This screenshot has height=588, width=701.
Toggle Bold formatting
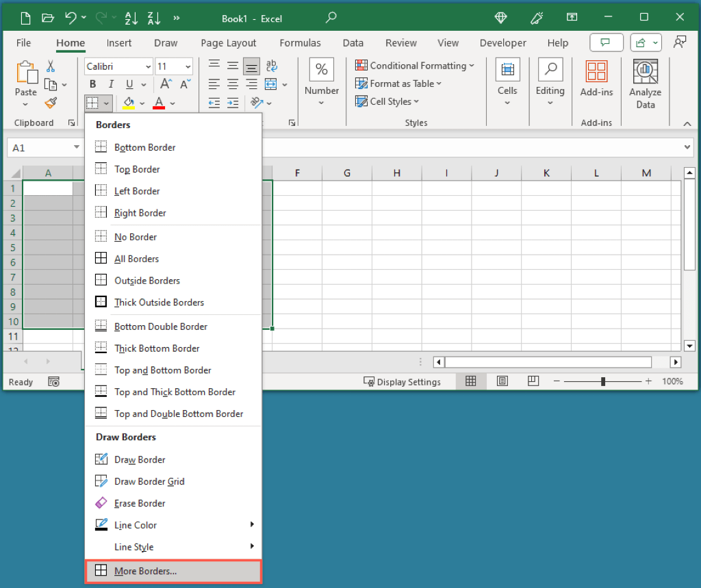point(93,84)
